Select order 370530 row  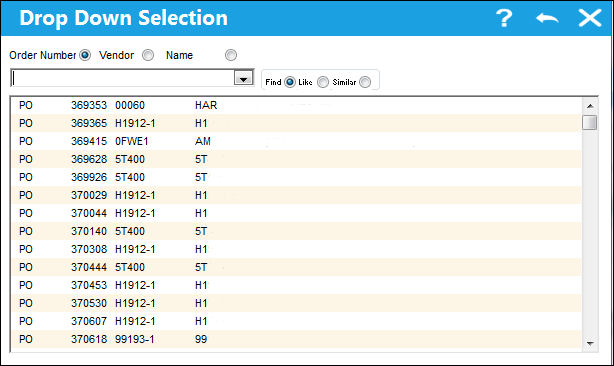pos(296,303)
